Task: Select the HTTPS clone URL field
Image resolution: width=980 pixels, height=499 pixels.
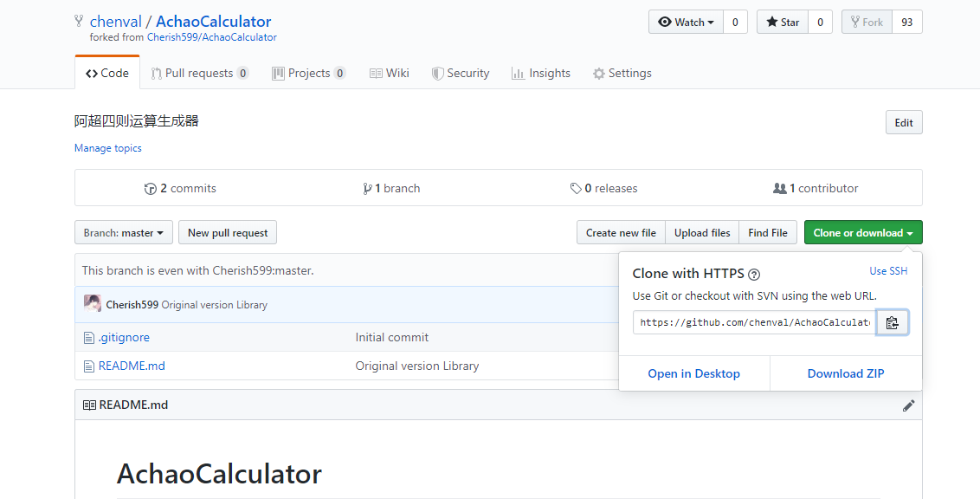Action: tap(754, 322)
